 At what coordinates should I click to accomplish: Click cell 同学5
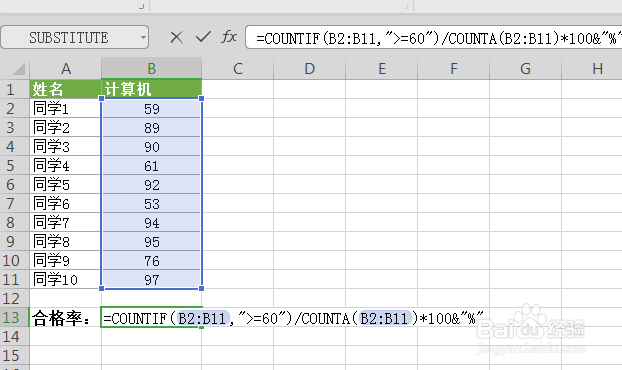65,184
